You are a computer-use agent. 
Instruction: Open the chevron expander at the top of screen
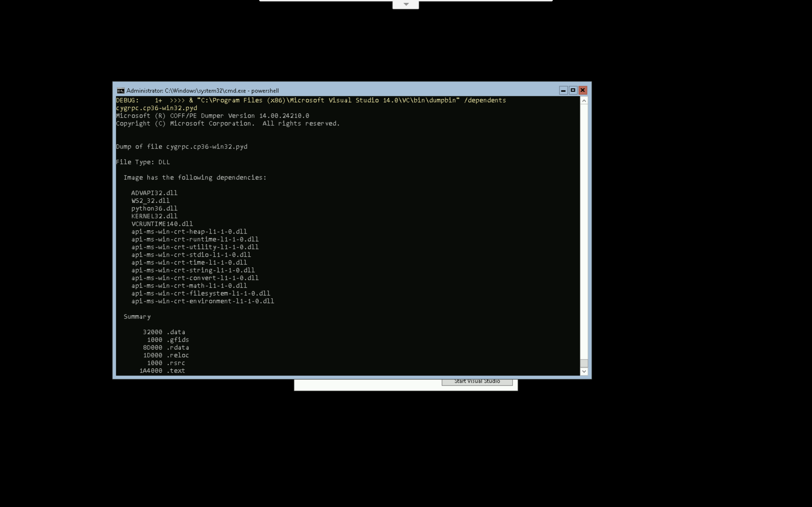pos(406,4)
